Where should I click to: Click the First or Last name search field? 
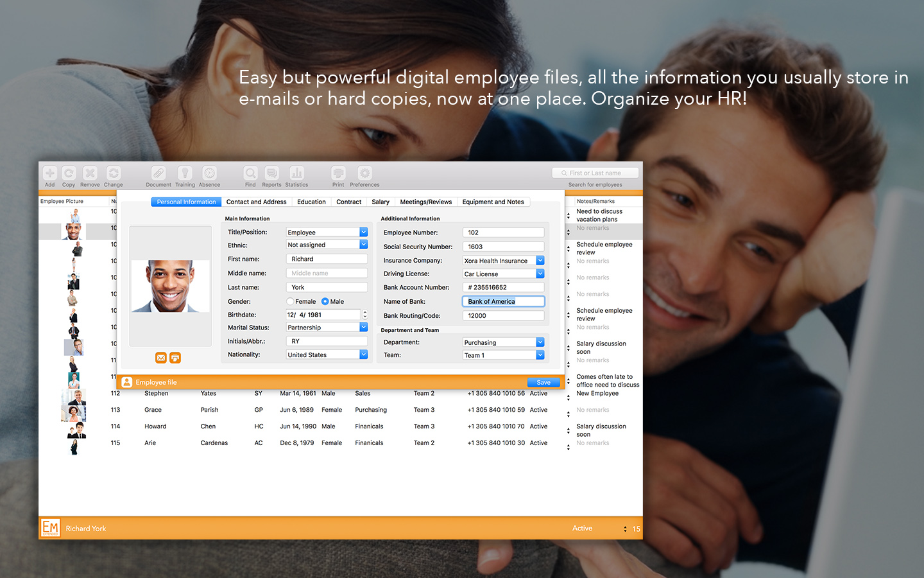click(595, 173)
